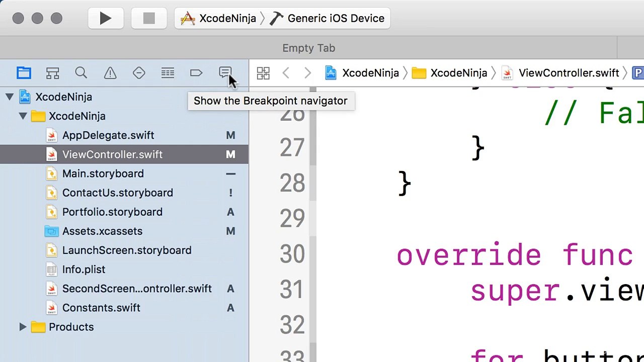
Task: Go forward in editor history
Action: (307, 73)
